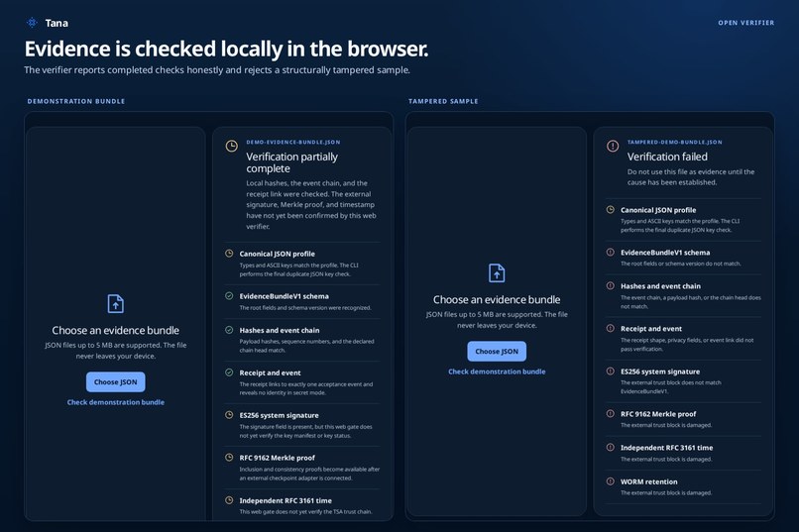This screenshot has width=799, height=532.
Task: Click the Tana brand name
Action: coord(57,23)
